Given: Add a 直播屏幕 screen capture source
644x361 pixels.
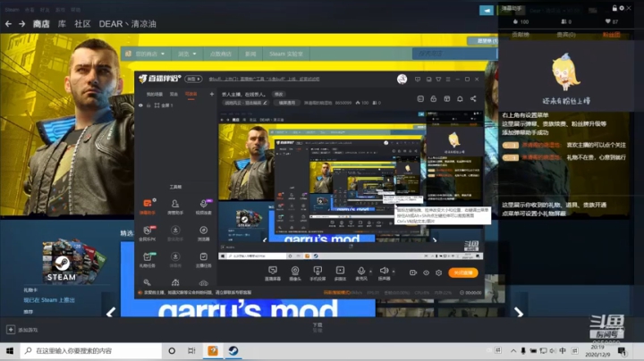Looking at the screenshot, I should (x=273, y=273).
